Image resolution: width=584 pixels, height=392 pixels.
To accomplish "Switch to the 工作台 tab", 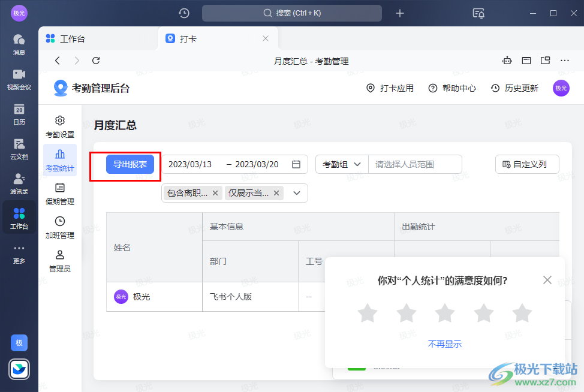I will (98, 38).
